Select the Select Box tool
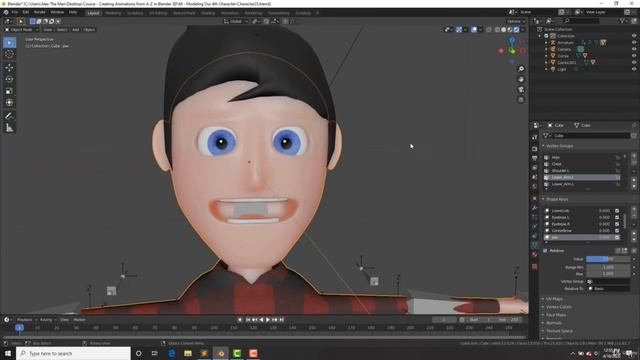 pos(9,42)
